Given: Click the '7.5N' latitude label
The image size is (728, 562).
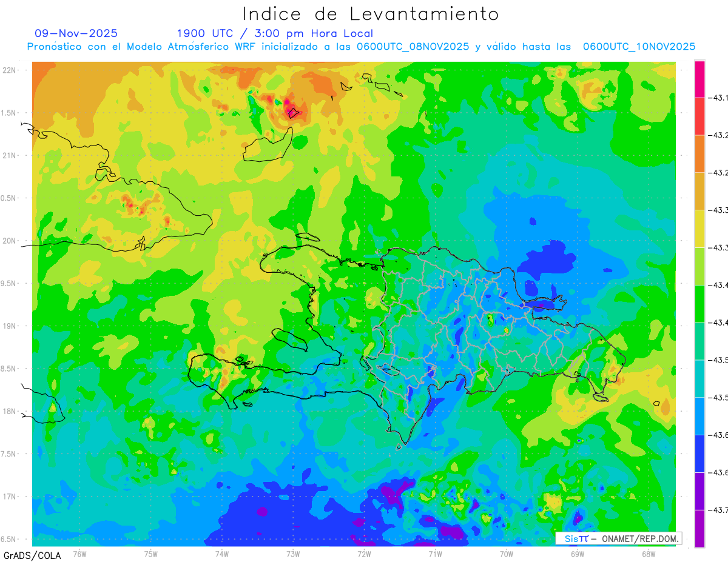Looking at the screenshot, I should [x=9, y=453].
